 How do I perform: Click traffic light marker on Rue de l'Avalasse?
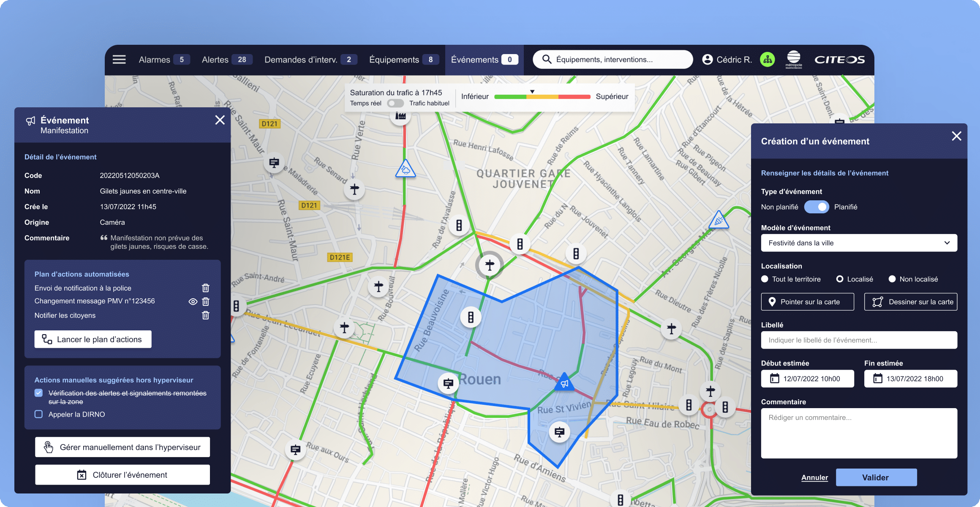[459, 225]
